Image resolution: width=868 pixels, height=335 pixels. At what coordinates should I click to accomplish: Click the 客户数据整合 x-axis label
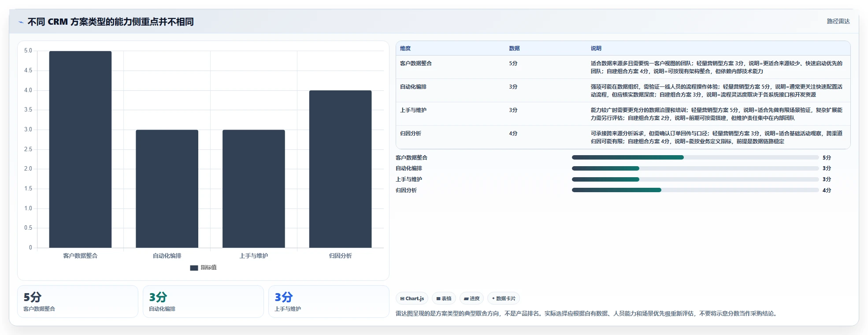(80, 256)
